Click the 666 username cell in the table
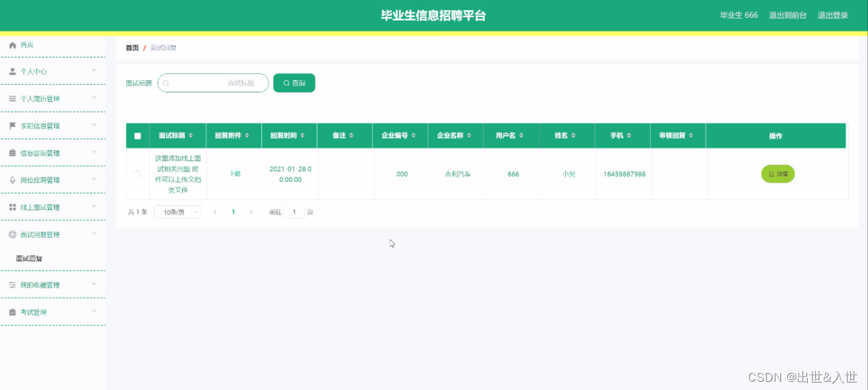The width and height of the screenshot is (868, 390). tap(513, 174)
